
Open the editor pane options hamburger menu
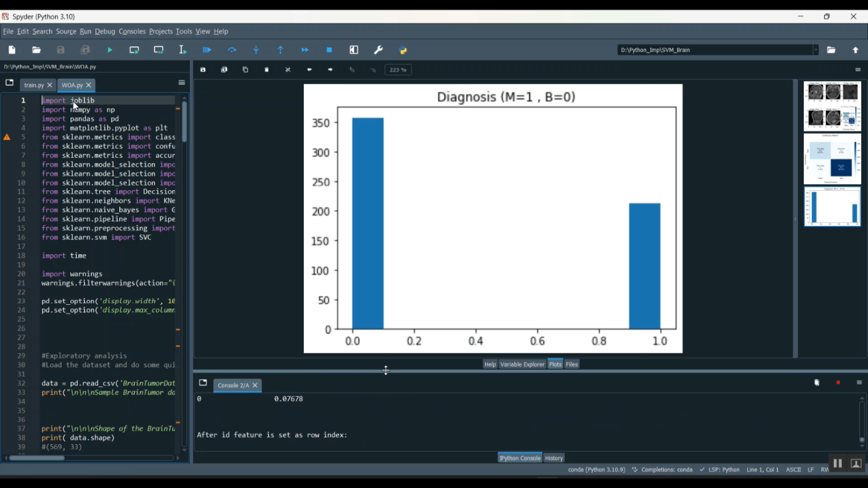182,83
